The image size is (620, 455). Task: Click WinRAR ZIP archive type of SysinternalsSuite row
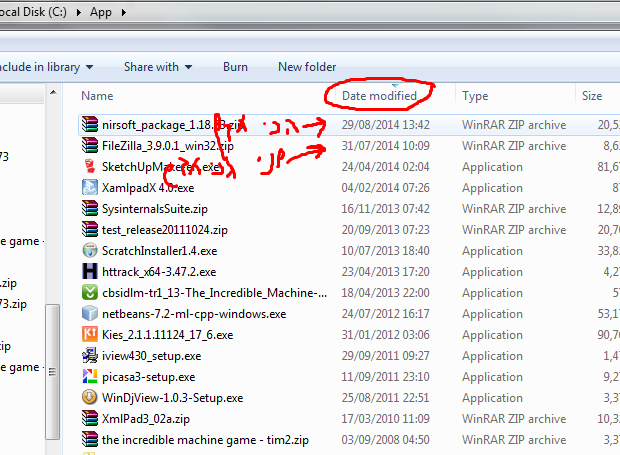point(514,209)
